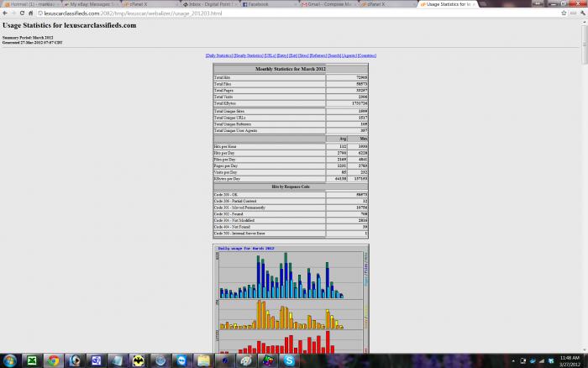The image size is (588, 368).
Task: Open Paint from the taskbar
Action: 246,360
